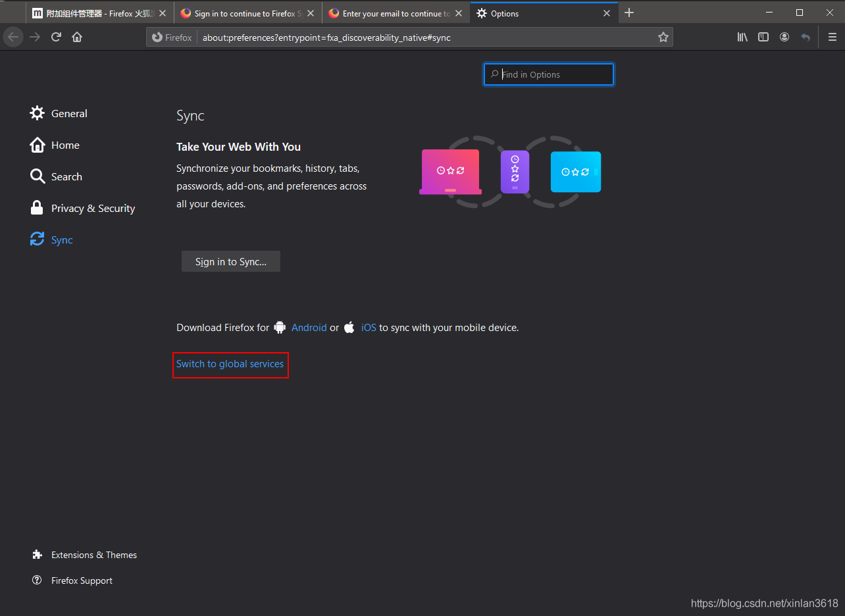
Task: Close the 附加组件管理器 tab
Action: click(x=163, y=13)
